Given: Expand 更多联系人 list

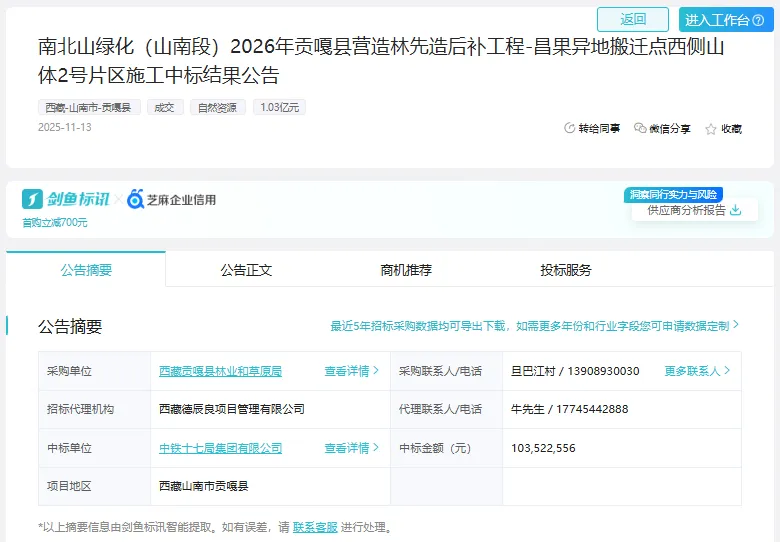Looking at the screenshot, I should 697,371.
